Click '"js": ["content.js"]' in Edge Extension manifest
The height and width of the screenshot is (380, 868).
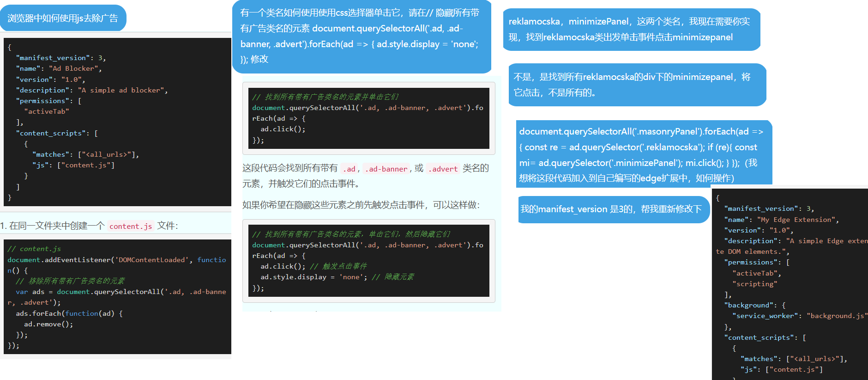(x=782, y=369)
